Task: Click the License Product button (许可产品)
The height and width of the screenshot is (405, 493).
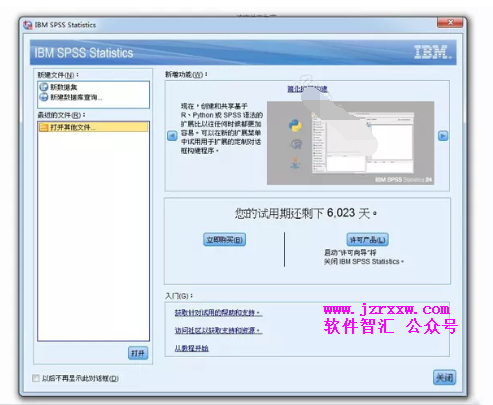Action: [367, 240]
